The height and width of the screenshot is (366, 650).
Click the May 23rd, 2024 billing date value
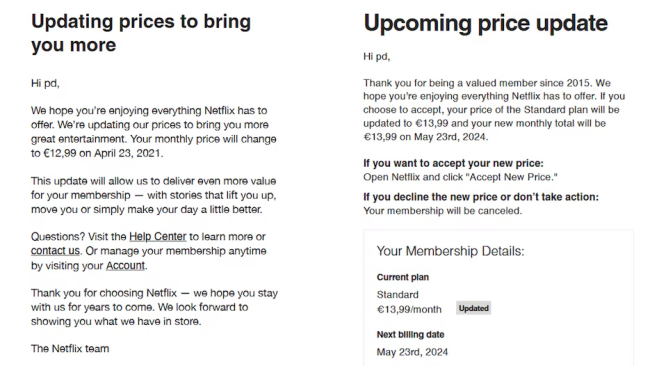coord(412,352)
